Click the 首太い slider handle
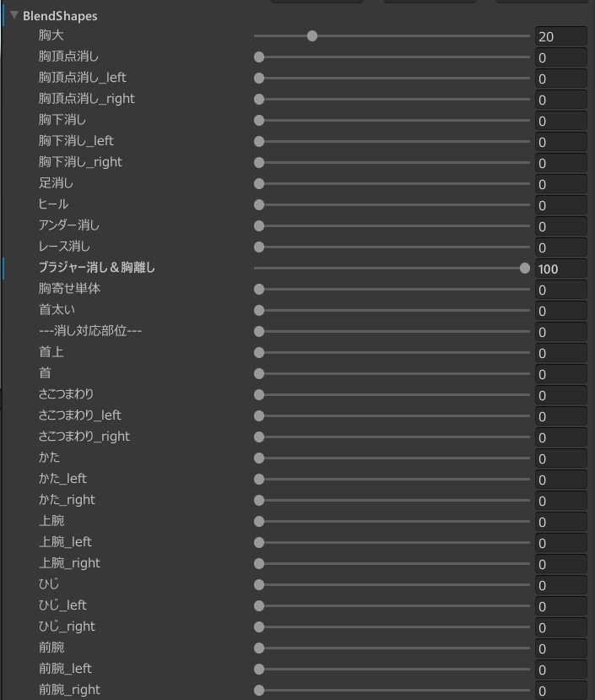The height and width of the screenshot is (700, 595). 259,311
